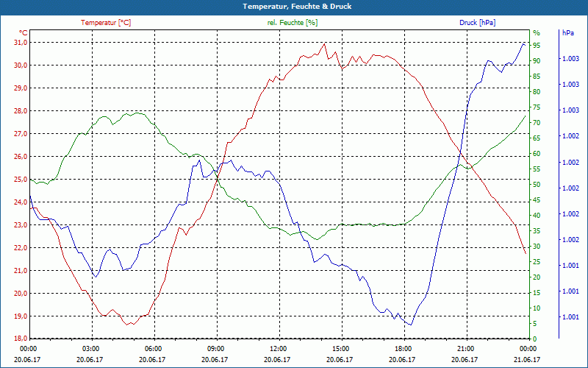
Task: Click the 18:00 time axis label
Action: click(x=403, y=348)
